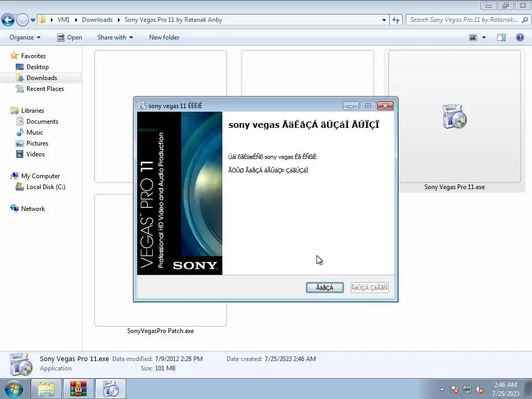Close the sony vegas 11 installer dialog

(385, 106)
